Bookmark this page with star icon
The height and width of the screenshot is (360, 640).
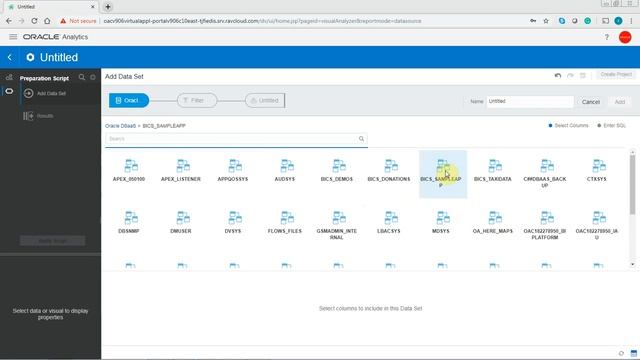coord(546,21)
